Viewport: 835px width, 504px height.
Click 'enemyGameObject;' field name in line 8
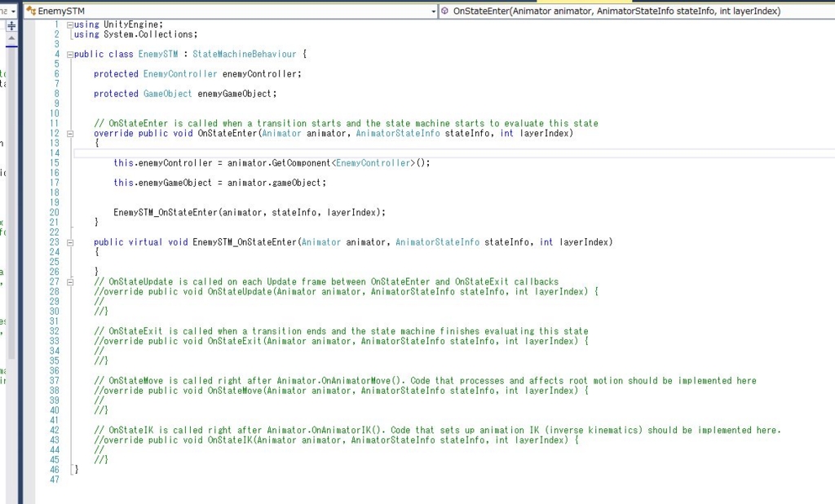pyautogui.click(x=237, y=94)
